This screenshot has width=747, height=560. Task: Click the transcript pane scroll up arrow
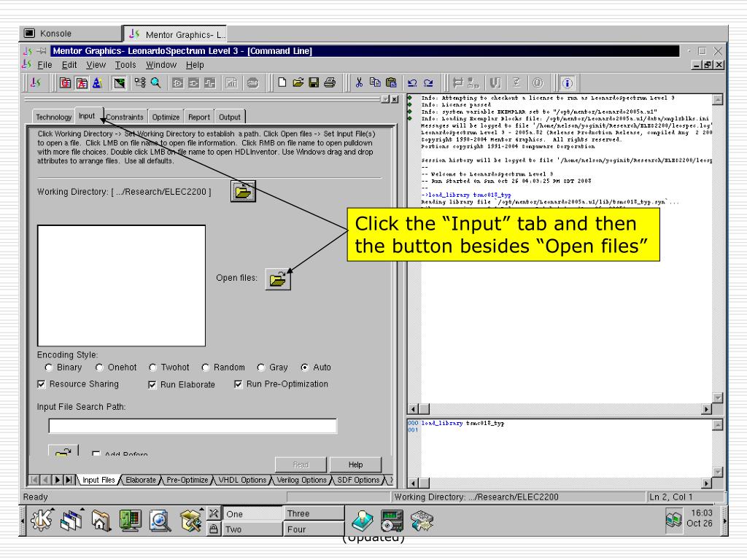click(x=718, y=99)
